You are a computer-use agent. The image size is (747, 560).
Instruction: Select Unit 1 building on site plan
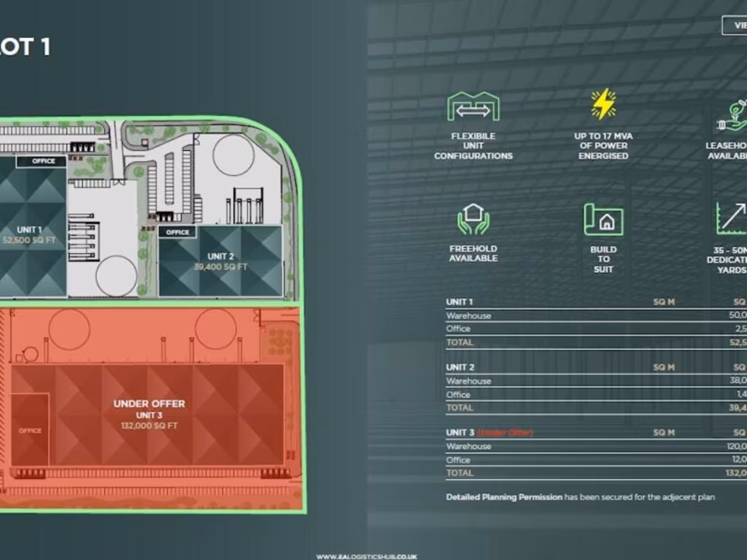[x=29, y=233]
